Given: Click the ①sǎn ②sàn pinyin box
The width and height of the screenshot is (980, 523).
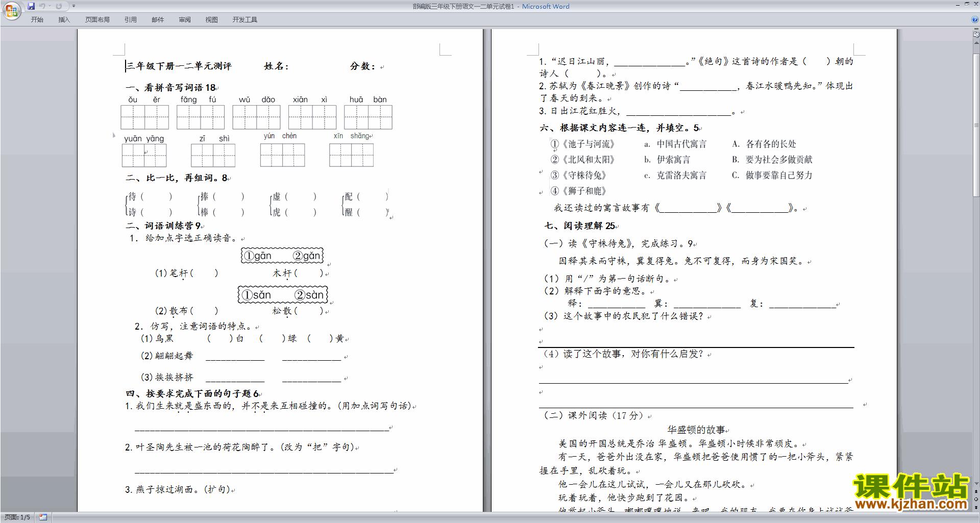Looking at the screenshot, I should [x=283, y=295].
